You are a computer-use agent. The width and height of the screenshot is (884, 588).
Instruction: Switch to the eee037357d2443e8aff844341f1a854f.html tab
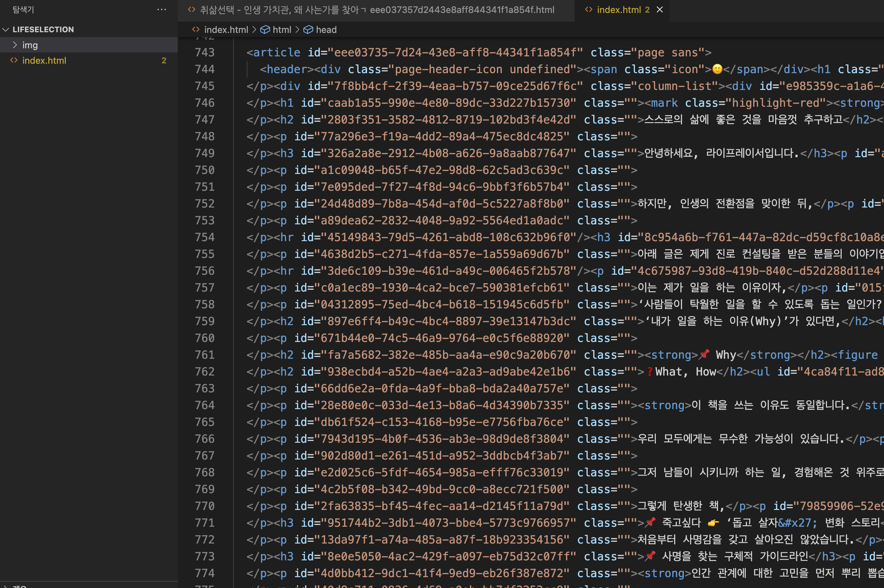(377, 10)
